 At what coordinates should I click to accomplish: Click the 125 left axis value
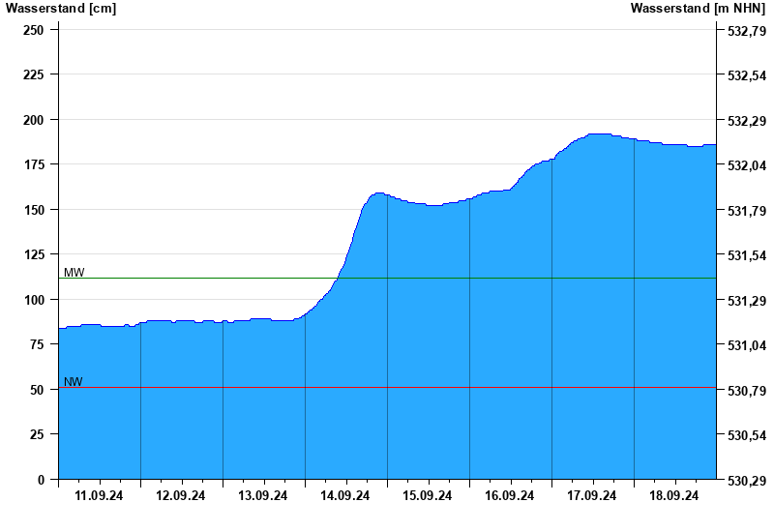tap(33, 254)
